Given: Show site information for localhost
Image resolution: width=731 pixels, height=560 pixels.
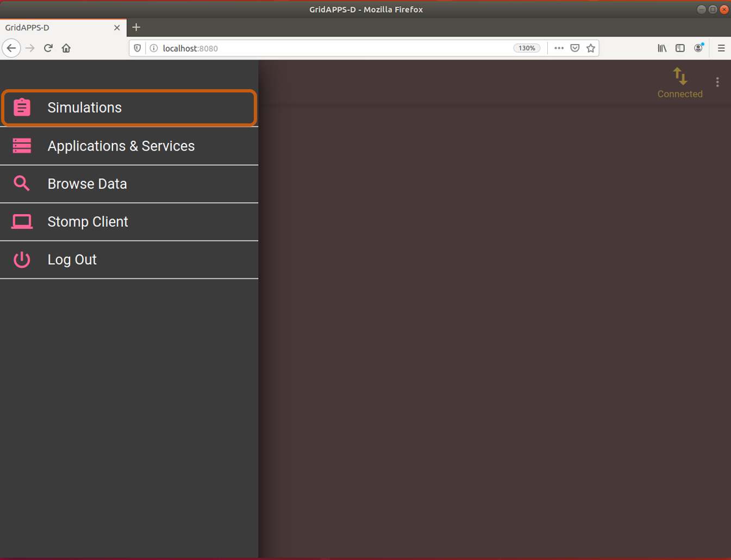Looking at the screenshot, I should click(x=154, y=48).
